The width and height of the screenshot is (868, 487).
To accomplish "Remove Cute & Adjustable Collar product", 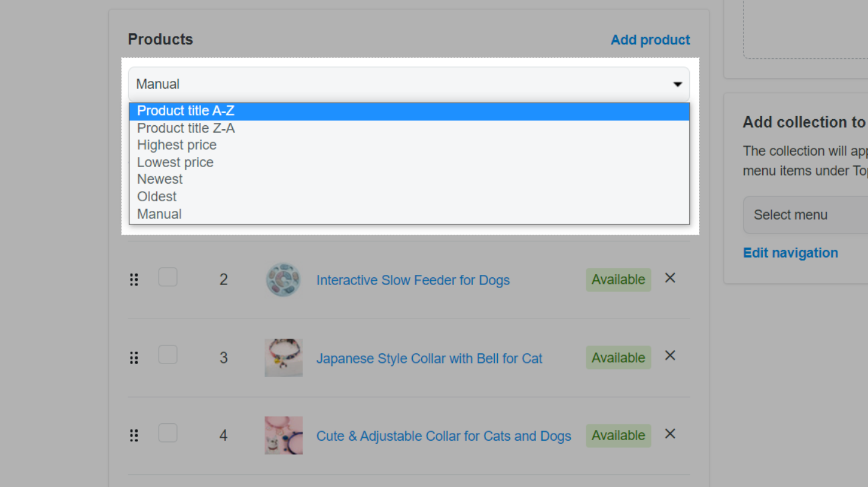I will point(670,433).
